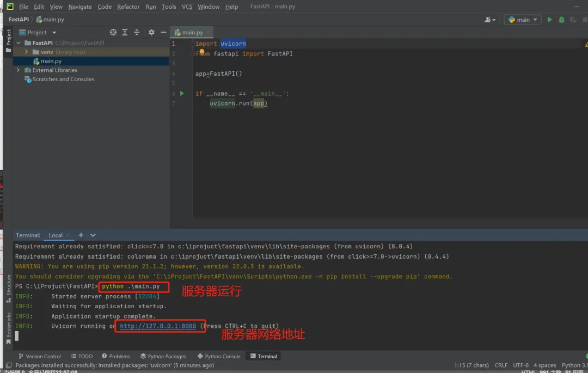Click the UTF-8 encoding in status bar
The height and width of the screenshot is (373, 588).
pyautogui.click(x=520, y=365)
